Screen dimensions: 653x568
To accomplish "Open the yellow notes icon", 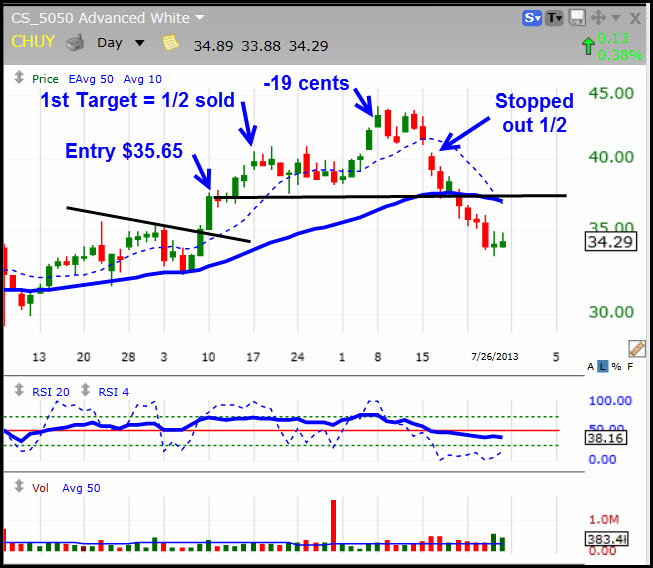I will click(170, 42).
